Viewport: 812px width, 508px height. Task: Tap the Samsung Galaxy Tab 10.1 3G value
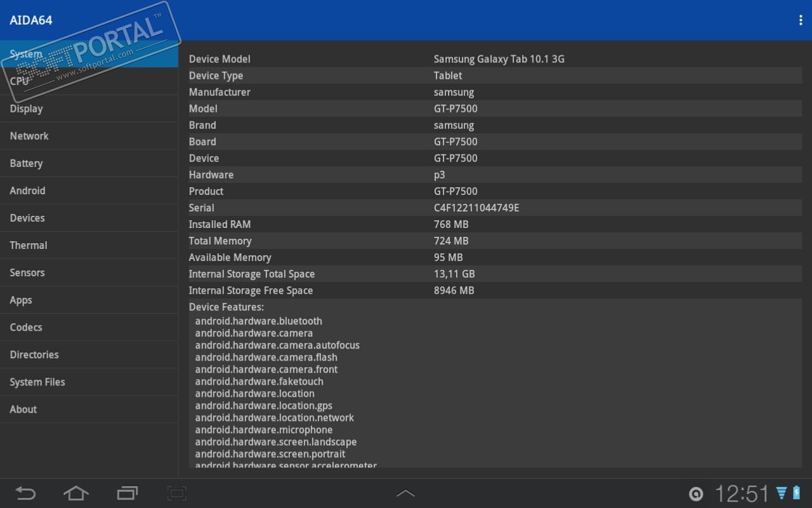pos(499,59)
